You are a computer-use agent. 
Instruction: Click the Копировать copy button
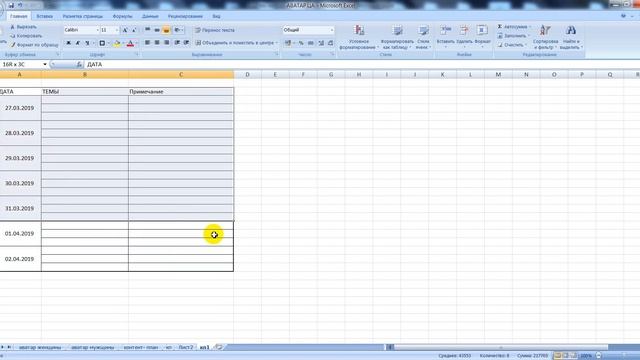tap(26, 36)
